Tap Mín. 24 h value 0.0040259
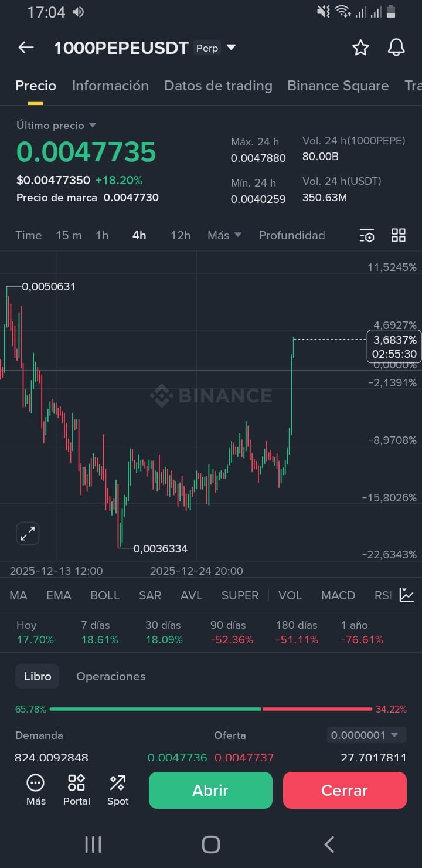 (x=258, y=199)
